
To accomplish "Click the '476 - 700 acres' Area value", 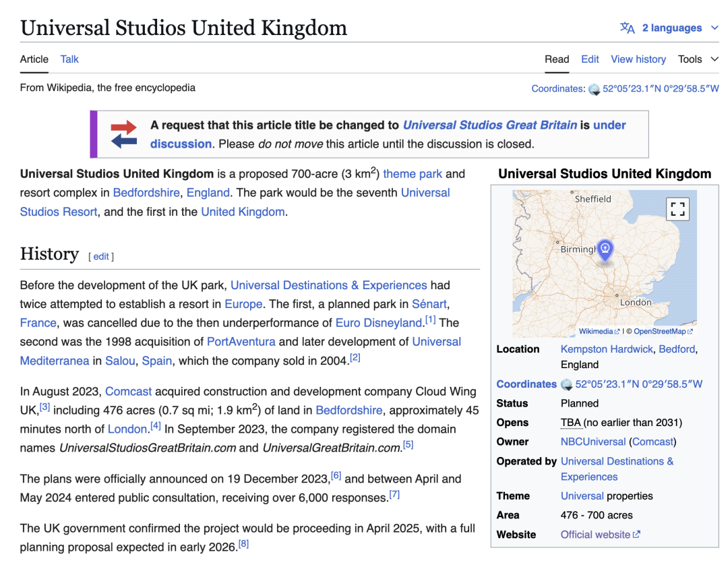I will (597, 515).
